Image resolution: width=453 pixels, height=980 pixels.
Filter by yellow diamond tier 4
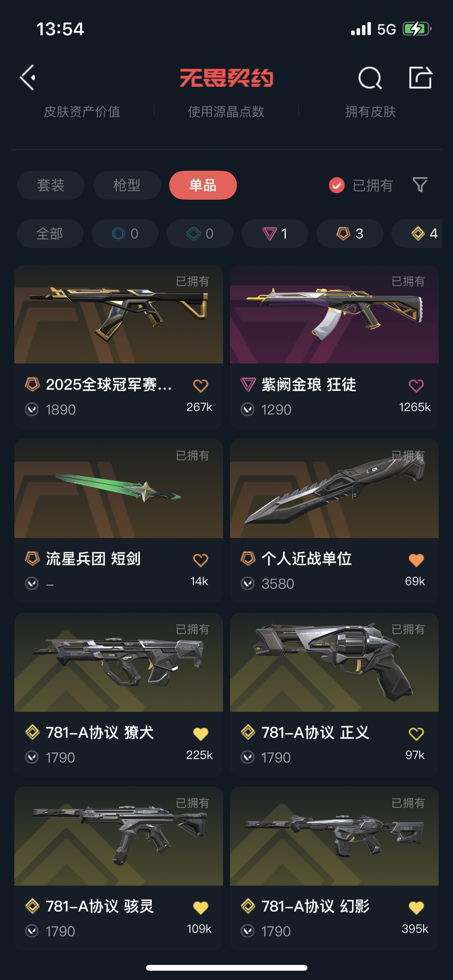tap(417, 234)
